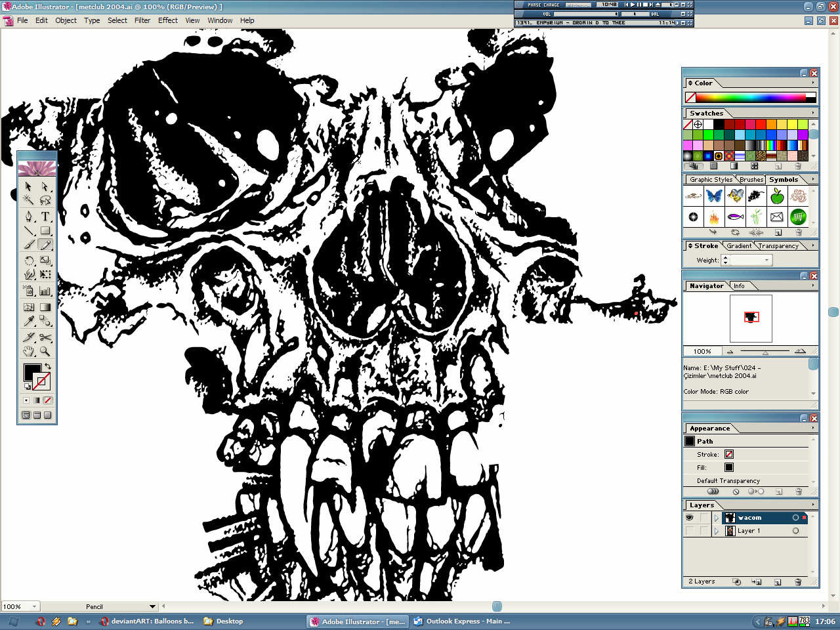Expand the Layer 1 triangle

coord(717,531)
